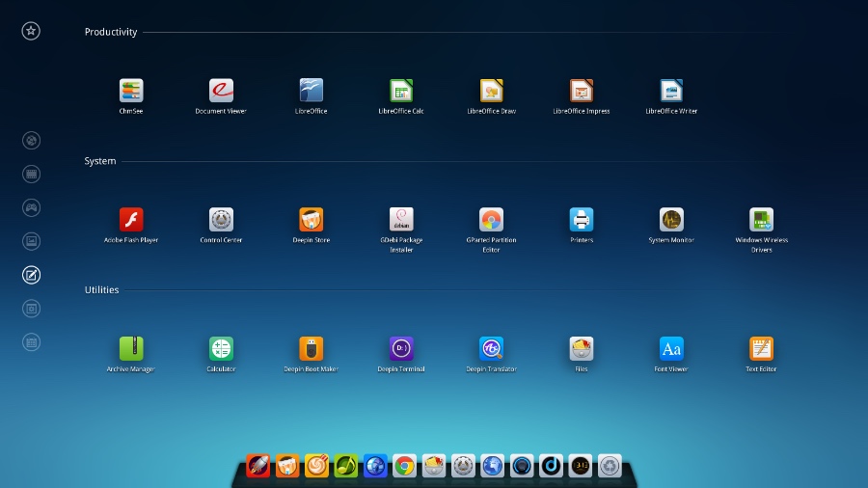Click Google Chrome in the dock

405,467
